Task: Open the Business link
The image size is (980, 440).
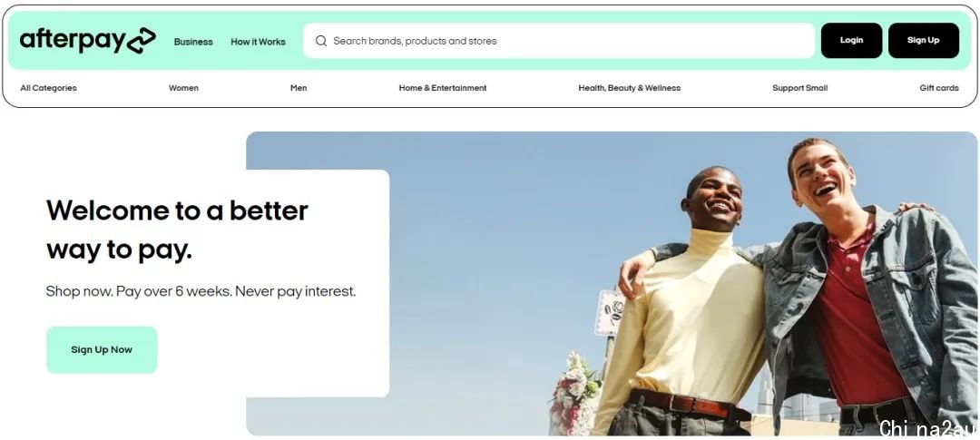Action: coord(193,42)
